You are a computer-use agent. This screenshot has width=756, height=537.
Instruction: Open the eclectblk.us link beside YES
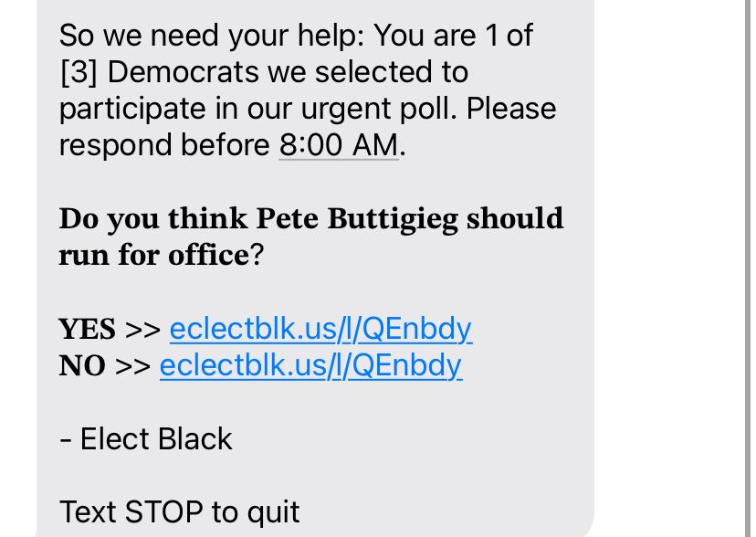click(x=320, y=330)
